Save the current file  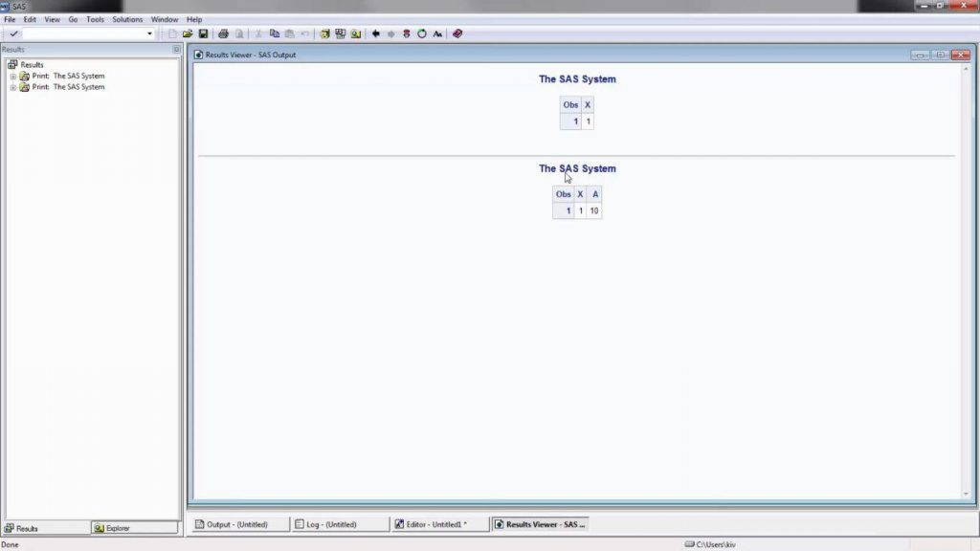pos(204,33)
